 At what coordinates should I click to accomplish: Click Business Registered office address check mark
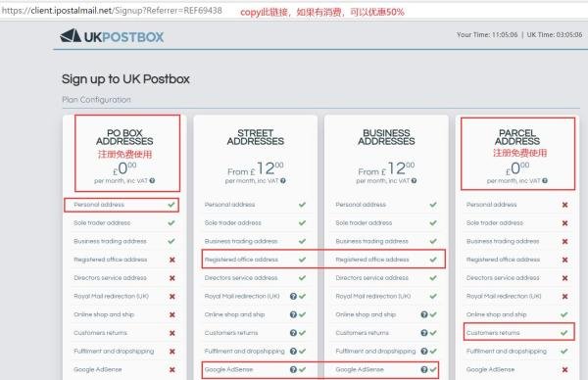(433, 260)
